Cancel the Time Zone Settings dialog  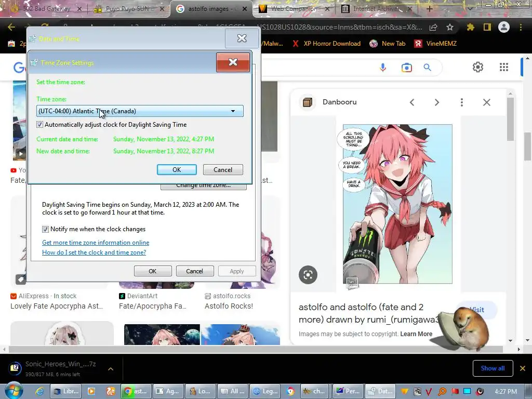tap(223, 170)
